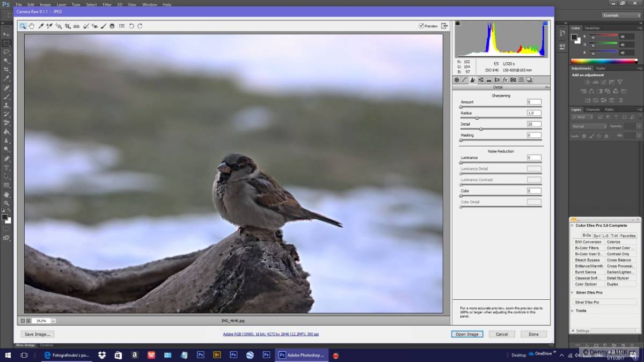Open the Tone Curve panel icon
This screenshot has width=644, height=362.
click(465, 80)
